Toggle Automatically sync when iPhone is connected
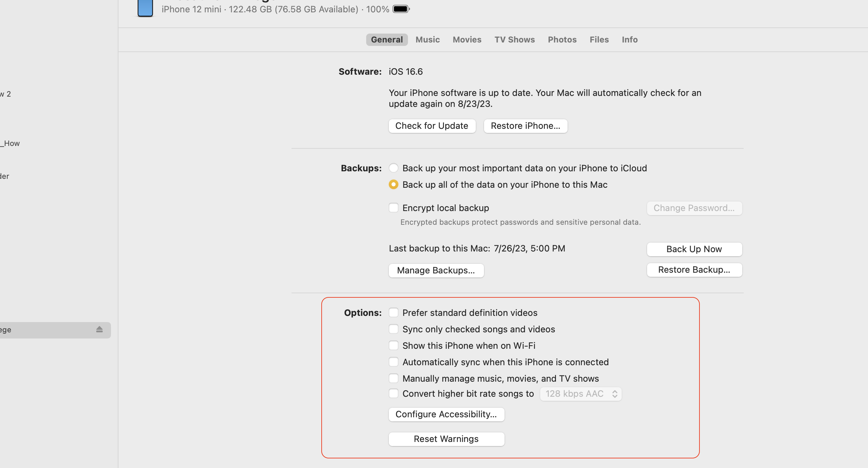The image size is (868, 468). point(394,362)
